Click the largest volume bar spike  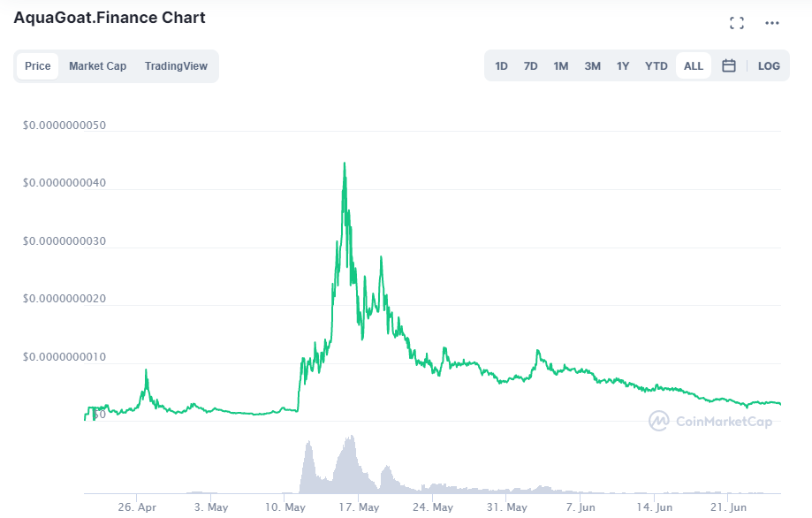352,437
